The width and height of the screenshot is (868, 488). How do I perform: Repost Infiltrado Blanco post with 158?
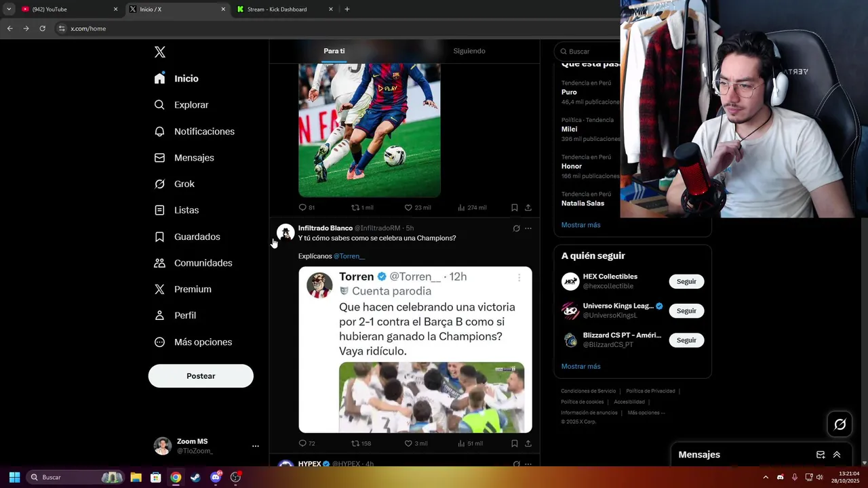361,443
